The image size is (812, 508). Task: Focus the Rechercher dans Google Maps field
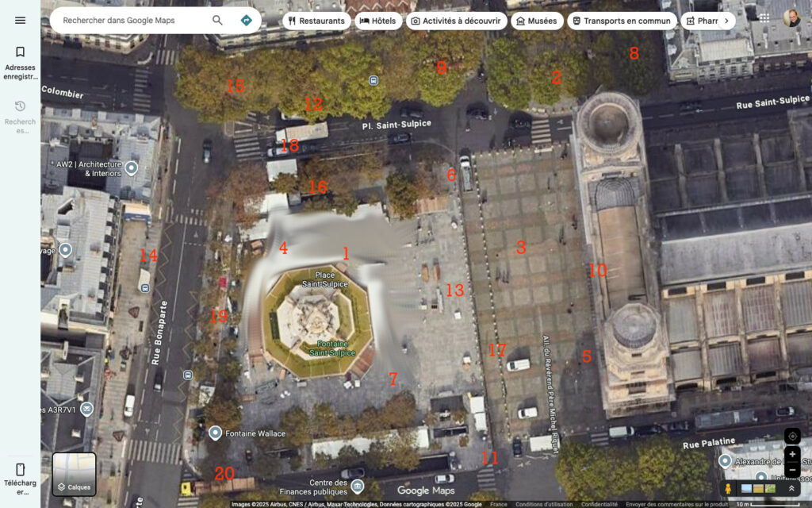[x=131, y=20]
